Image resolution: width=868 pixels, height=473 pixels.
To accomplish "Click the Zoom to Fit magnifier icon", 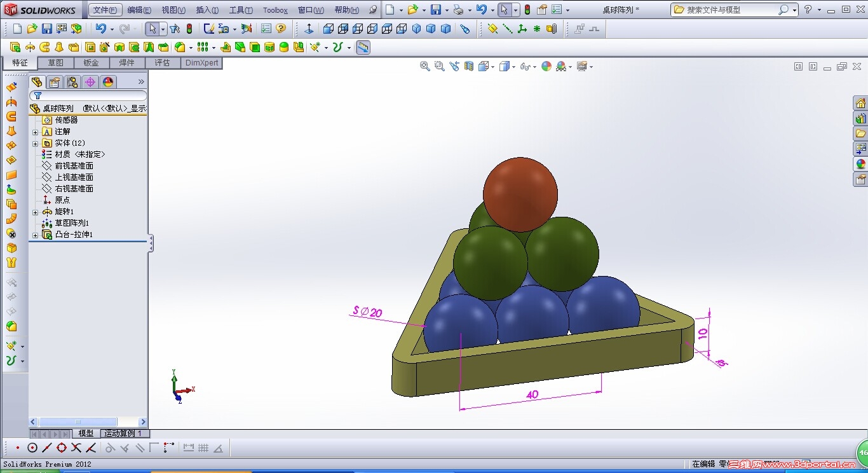I will pos(425,66).
